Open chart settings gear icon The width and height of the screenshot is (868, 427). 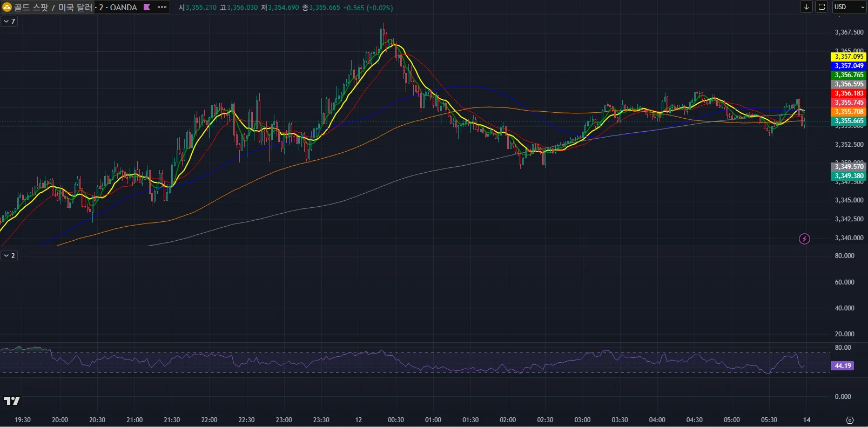click(x=850, y=420)
